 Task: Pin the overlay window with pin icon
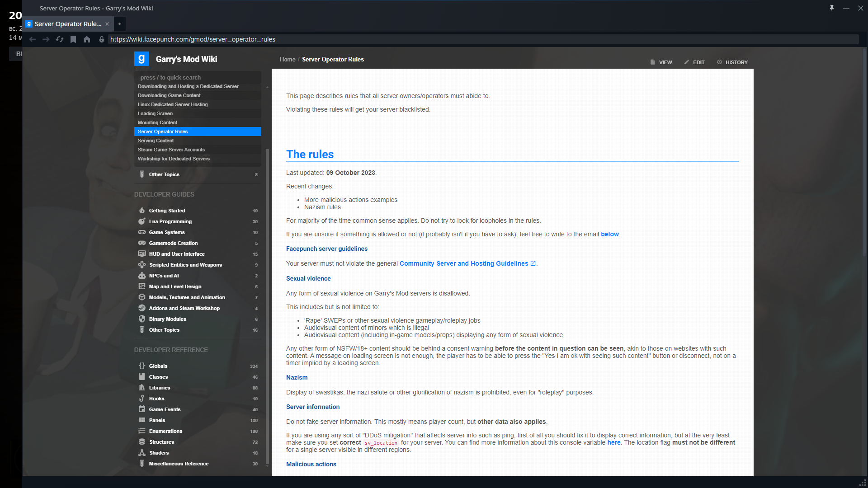click(832, 8)
